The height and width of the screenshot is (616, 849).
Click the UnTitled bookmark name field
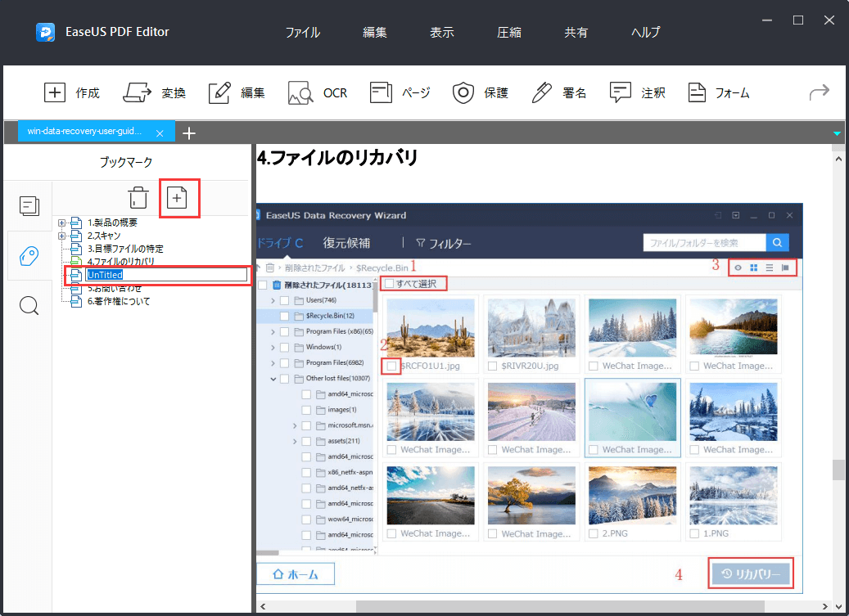(106, 275)
